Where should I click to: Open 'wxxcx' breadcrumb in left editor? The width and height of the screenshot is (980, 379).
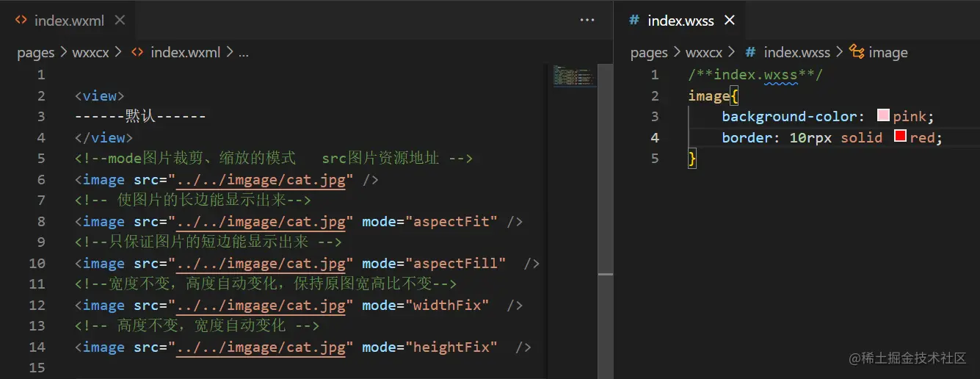91,52
